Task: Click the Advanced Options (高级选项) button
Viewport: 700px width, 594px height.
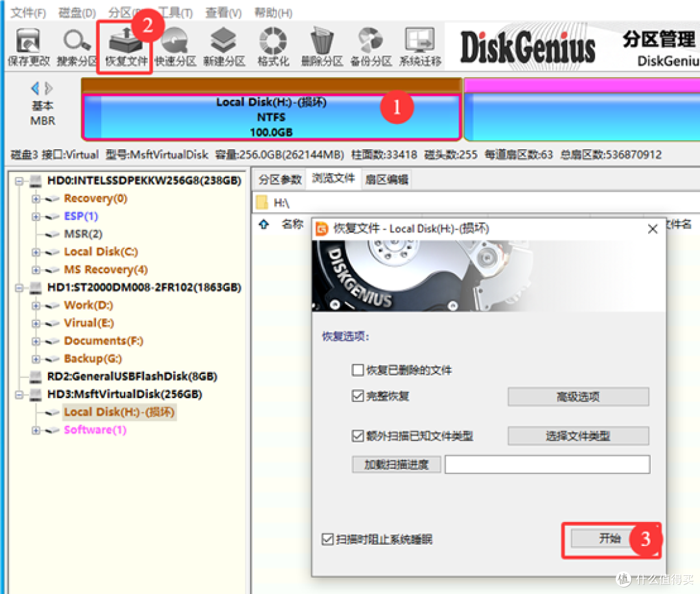Action: [578, 397]
